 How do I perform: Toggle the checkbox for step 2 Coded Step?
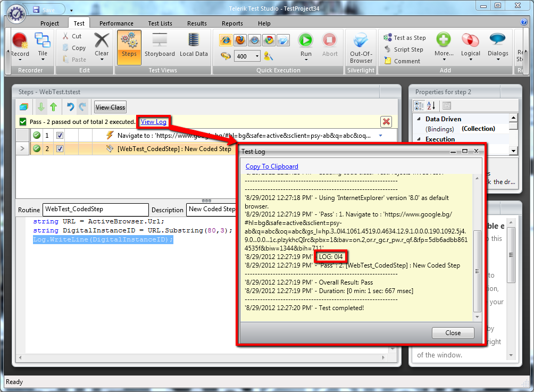pyautogui.click(x=60, y=148)
